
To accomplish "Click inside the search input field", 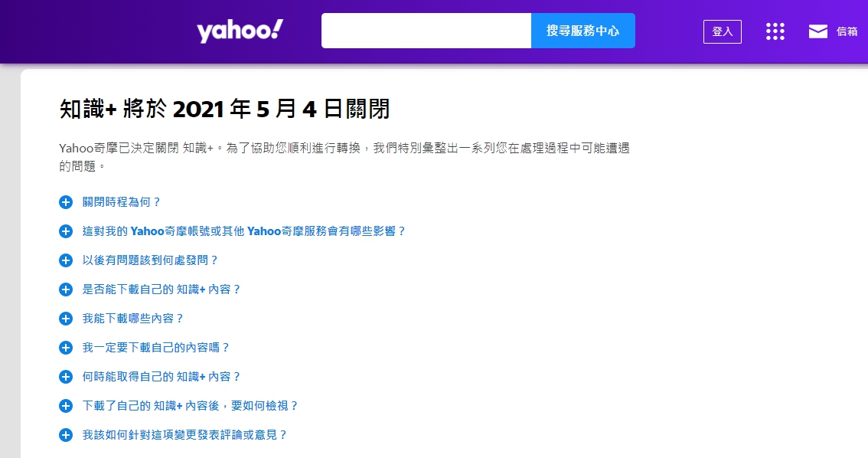I will [x=426, y=31].
